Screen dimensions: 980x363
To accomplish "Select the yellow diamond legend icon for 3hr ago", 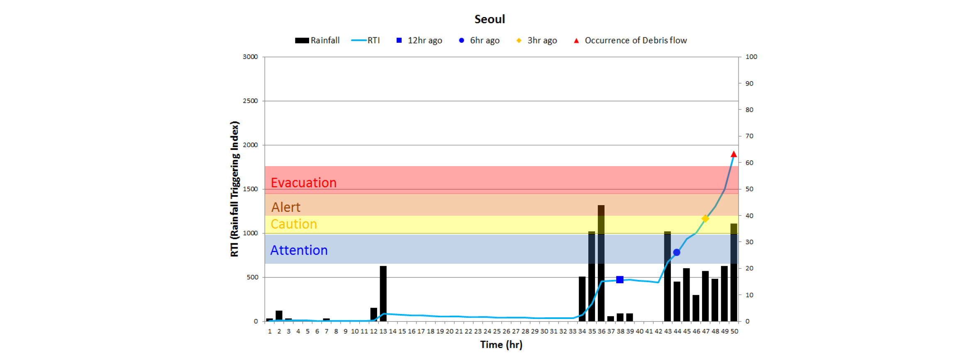I will (519, 41).
